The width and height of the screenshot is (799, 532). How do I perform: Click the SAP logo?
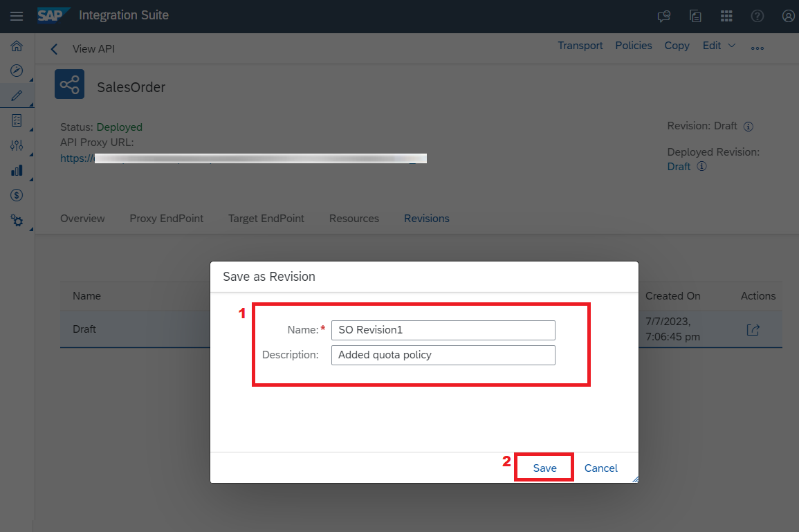(x=53, y=16)
